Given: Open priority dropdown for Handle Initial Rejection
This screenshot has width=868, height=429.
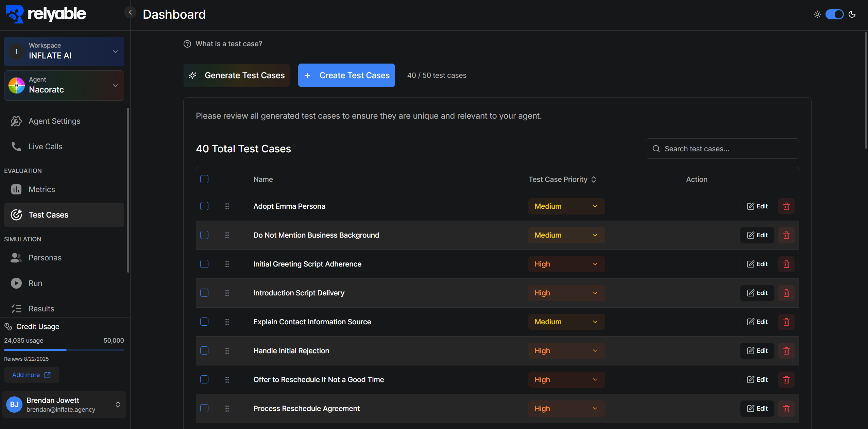Looking at the screenshot, I should tap(566, 351).
